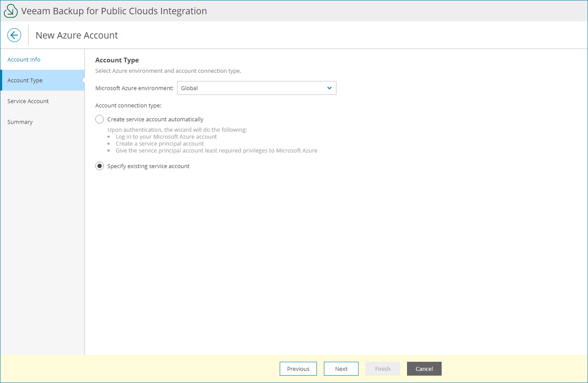Open the Account Info wizard step

coord(24,59)
